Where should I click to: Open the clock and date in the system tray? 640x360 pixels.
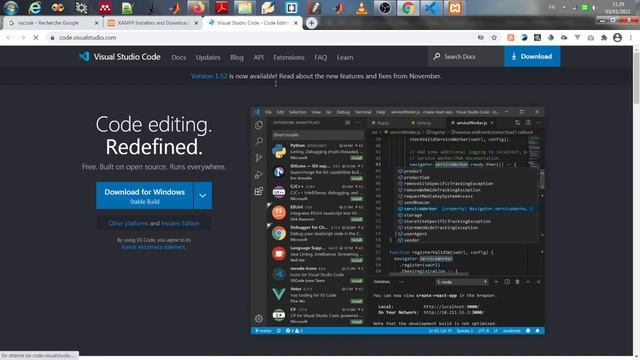point(618,8)
